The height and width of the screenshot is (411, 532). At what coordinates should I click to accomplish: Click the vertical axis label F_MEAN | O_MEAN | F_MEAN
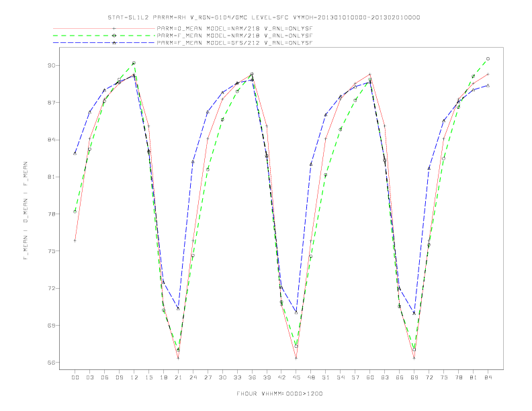[26, 211]
